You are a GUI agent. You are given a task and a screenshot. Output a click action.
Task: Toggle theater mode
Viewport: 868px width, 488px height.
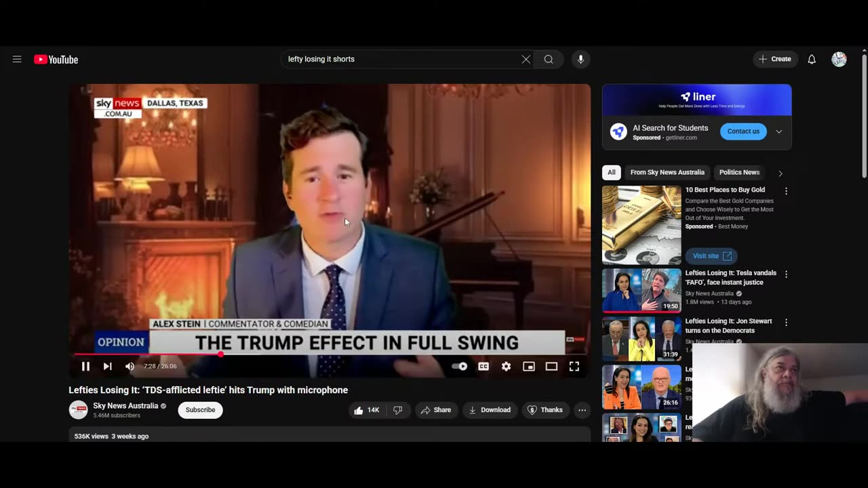[x=551, y=366]
